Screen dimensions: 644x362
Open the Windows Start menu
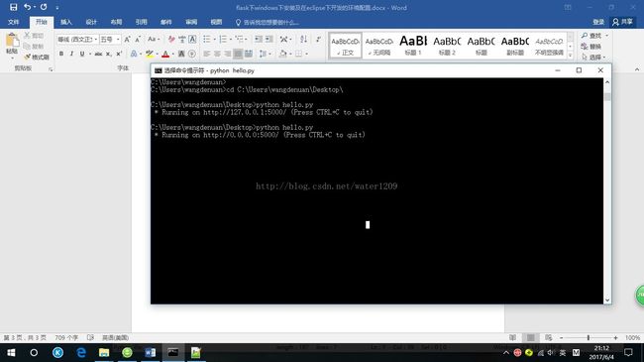pos(11,352)
